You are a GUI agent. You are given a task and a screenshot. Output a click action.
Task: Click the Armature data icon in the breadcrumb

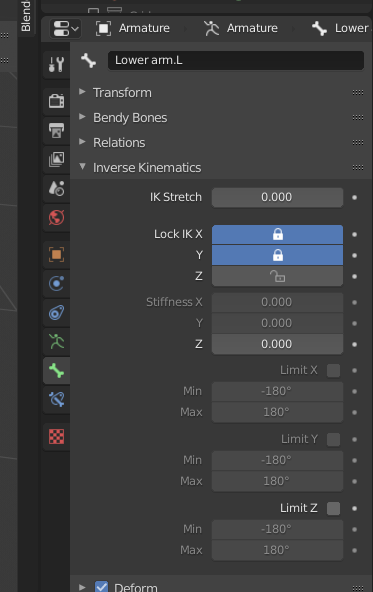point(211,28)
